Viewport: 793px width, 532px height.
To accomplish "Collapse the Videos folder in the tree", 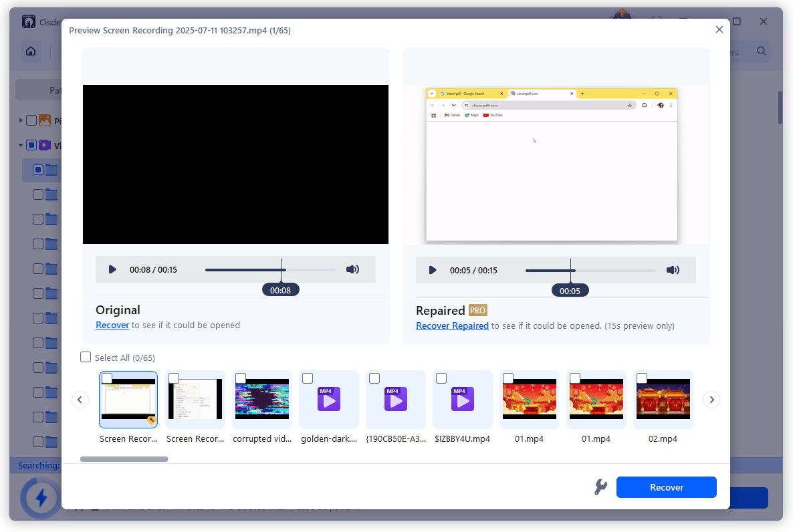I will tap(20, 145).
